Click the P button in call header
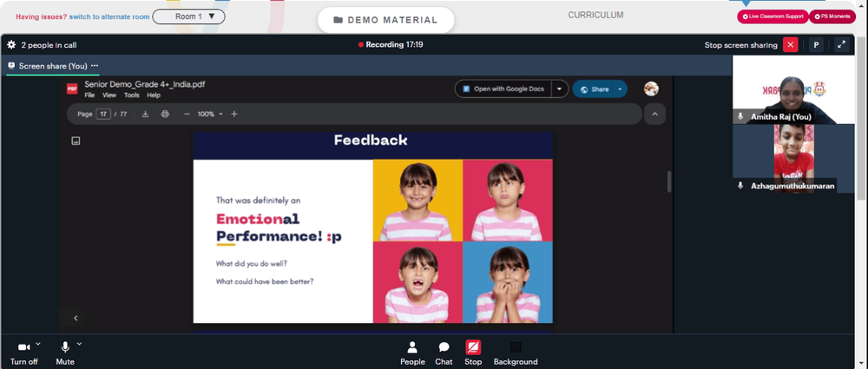The width and height of the screenshot is (868, 369). 815,45
